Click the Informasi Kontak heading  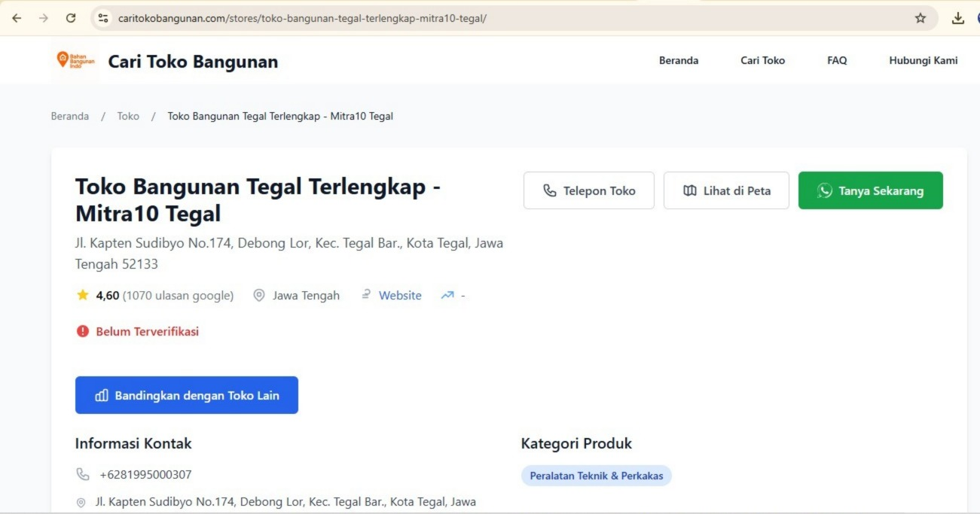(133, 443)
